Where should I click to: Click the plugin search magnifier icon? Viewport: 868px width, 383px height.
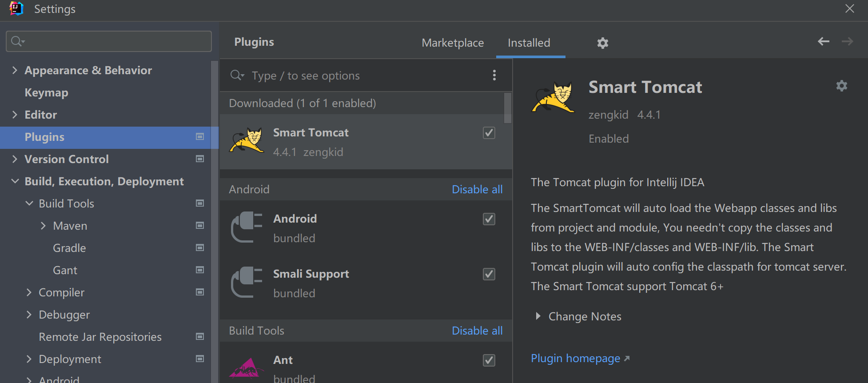tap(237, 75)
